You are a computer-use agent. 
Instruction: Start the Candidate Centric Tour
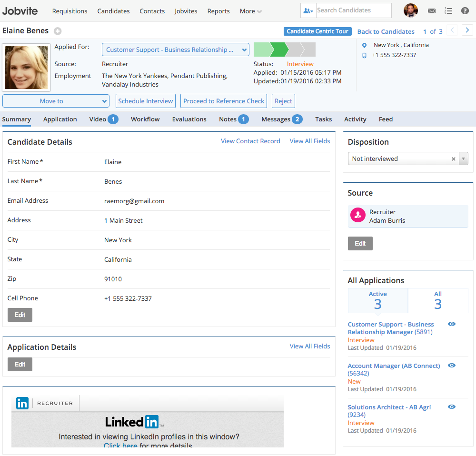point(317,31)
